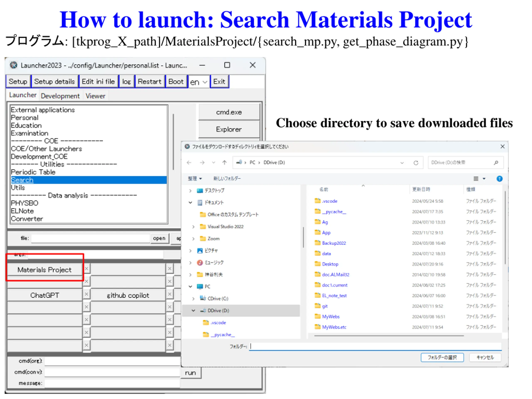The height and width of the screenshot is (399, 532).
Task: Click the Setup button in Launcher toolbar
Action: pos(18,81)
